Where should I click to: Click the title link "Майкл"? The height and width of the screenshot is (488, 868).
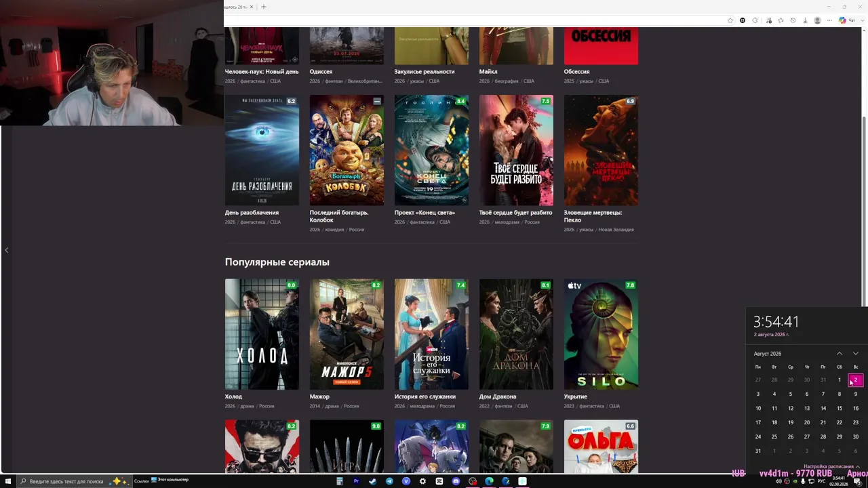488,71
